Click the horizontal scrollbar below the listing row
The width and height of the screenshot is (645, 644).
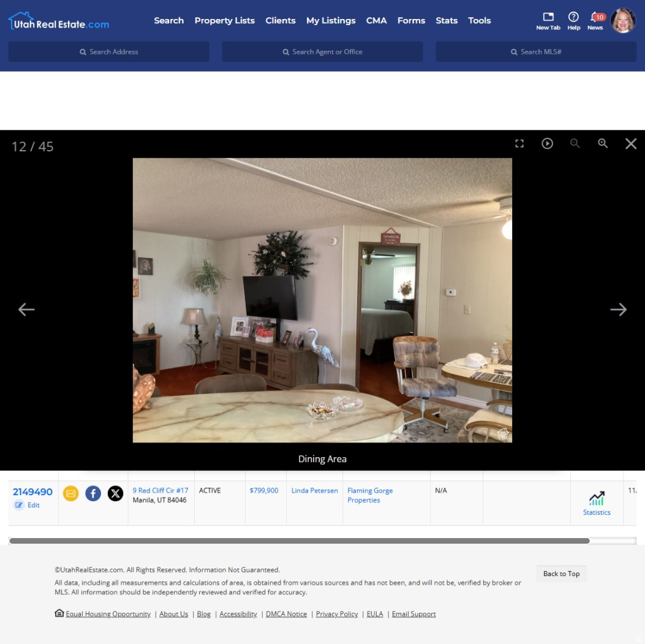tap(300, 542)
